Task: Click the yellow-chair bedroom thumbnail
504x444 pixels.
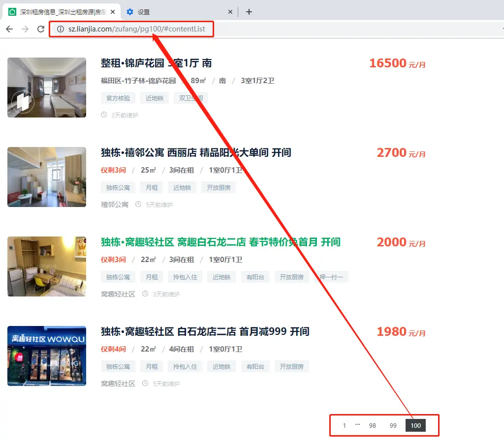Action: click(x=47, y=266)
